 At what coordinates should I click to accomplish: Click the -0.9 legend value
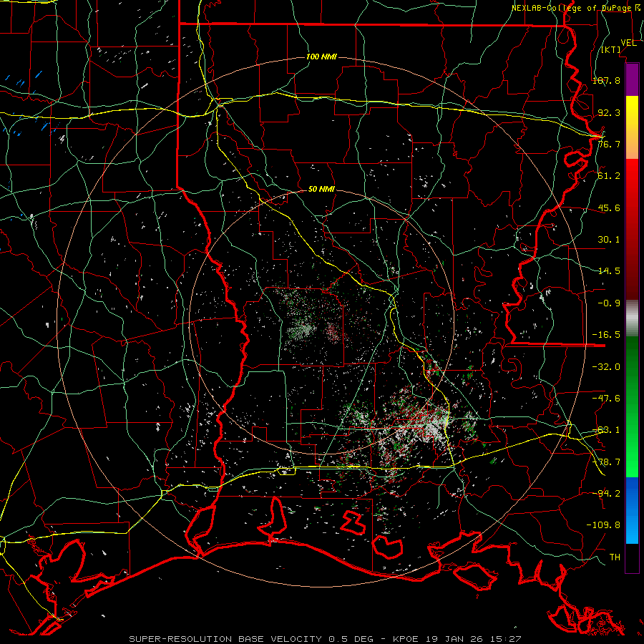click(609, 303)
